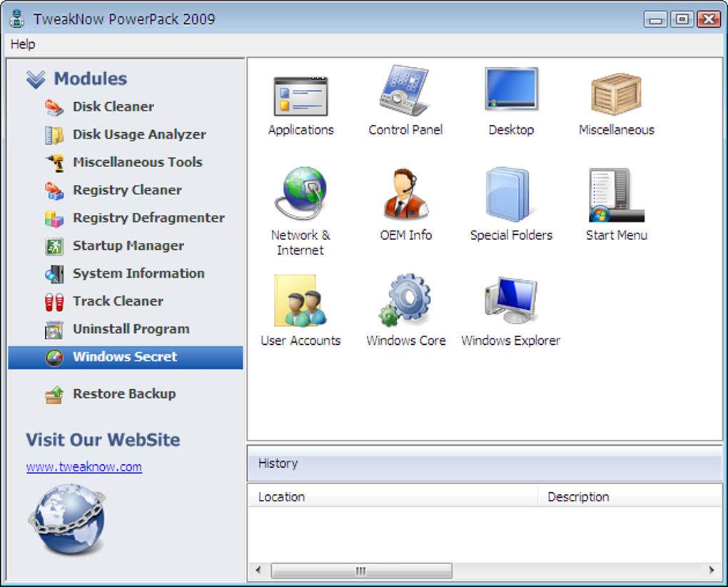This screenshot has width=728, height=587.
Task: Click the Location column header
Action: tap(393, 497)
